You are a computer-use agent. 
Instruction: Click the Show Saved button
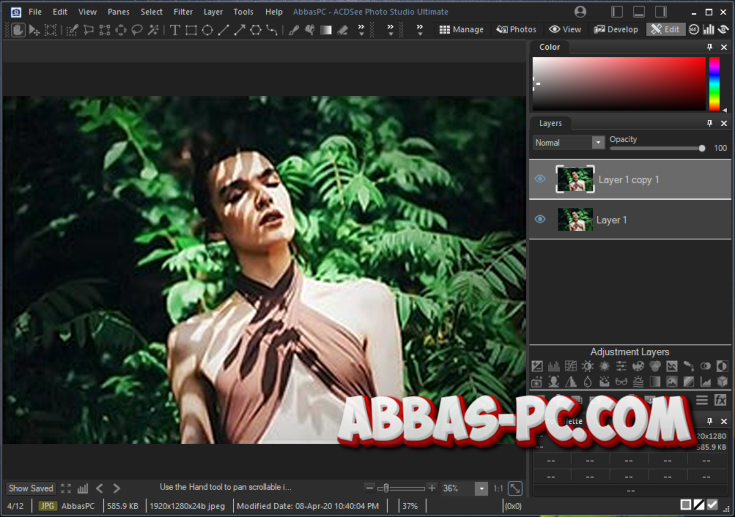pyautogui.click(x=31, y=488)
